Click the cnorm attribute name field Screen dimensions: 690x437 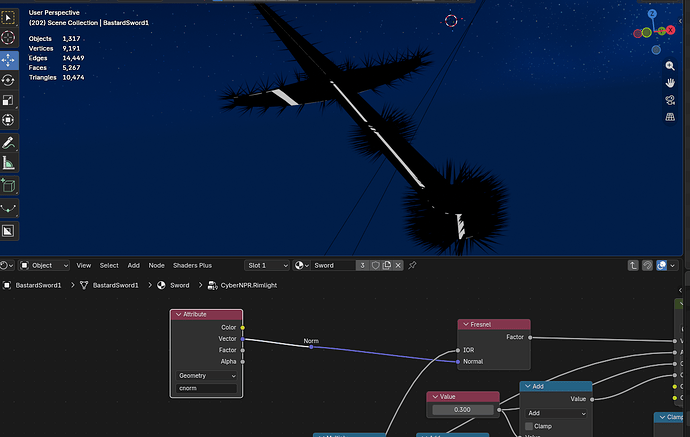point(206,388)
